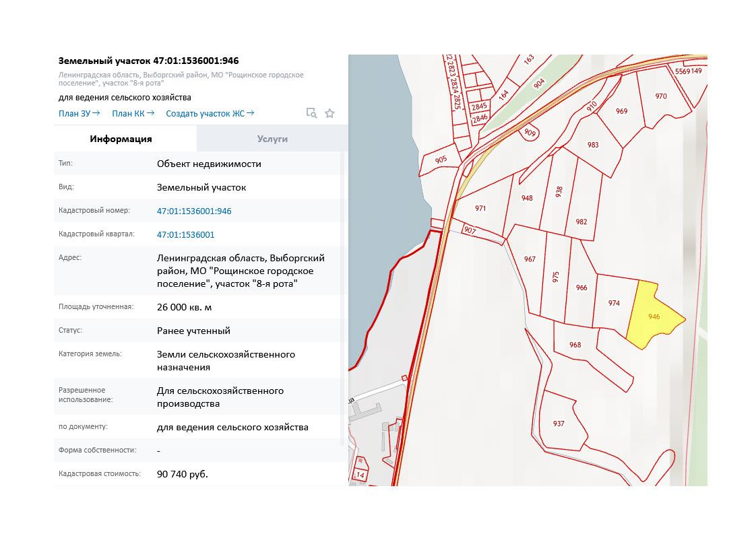Image resolution: width=756 pixels, height=534 pixels.
Task: Select parcel 968 on the map
Action: coord(575,345)
